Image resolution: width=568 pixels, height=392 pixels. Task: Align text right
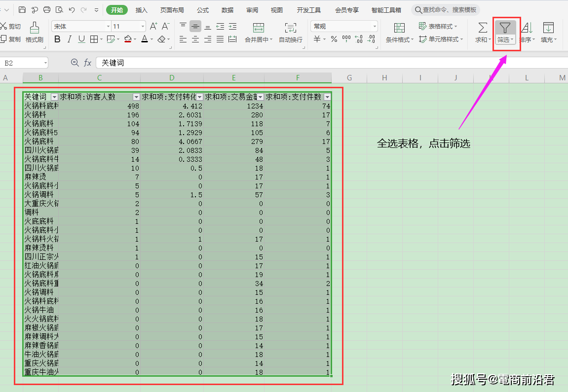click(208, 39)
